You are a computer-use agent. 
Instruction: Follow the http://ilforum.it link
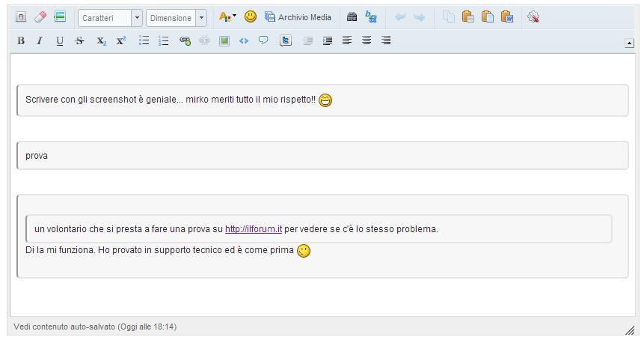coord(254,229)
